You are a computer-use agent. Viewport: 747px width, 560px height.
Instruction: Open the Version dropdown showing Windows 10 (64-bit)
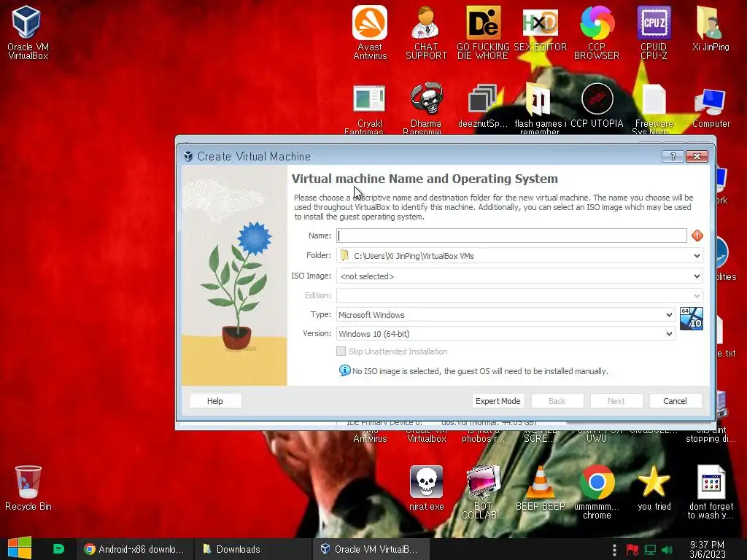point(506,334)
